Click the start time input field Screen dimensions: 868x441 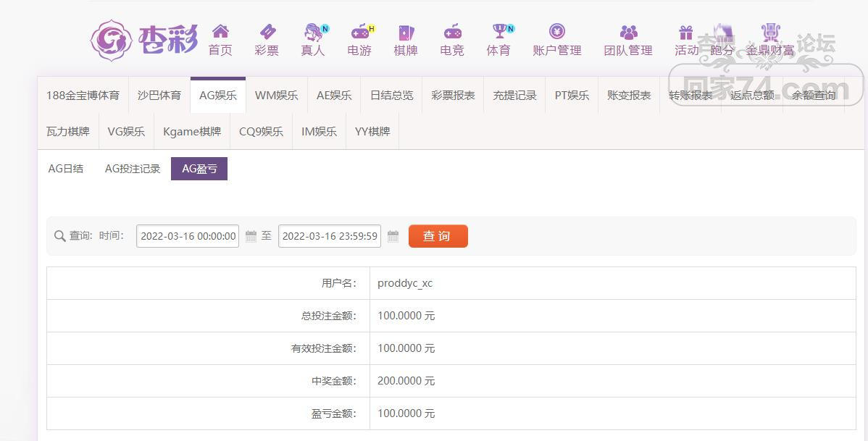tap(188, 236)
